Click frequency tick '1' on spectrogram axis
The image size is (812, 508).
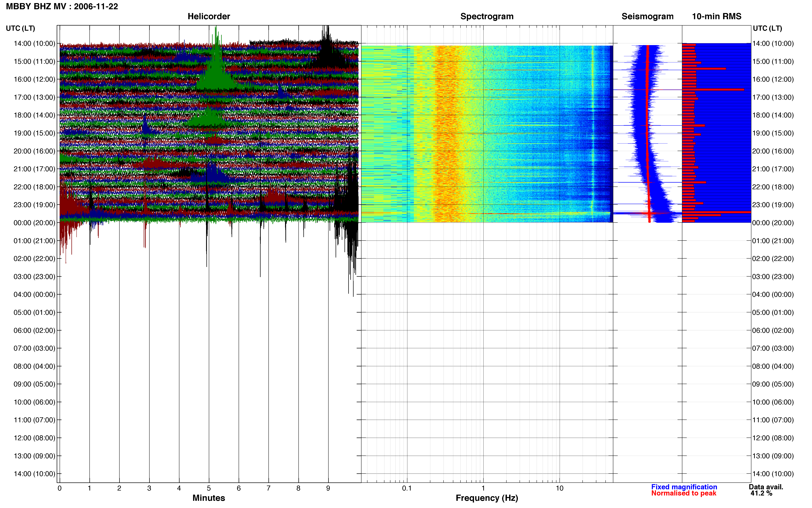pyautogui.click(x=483, y=488)
